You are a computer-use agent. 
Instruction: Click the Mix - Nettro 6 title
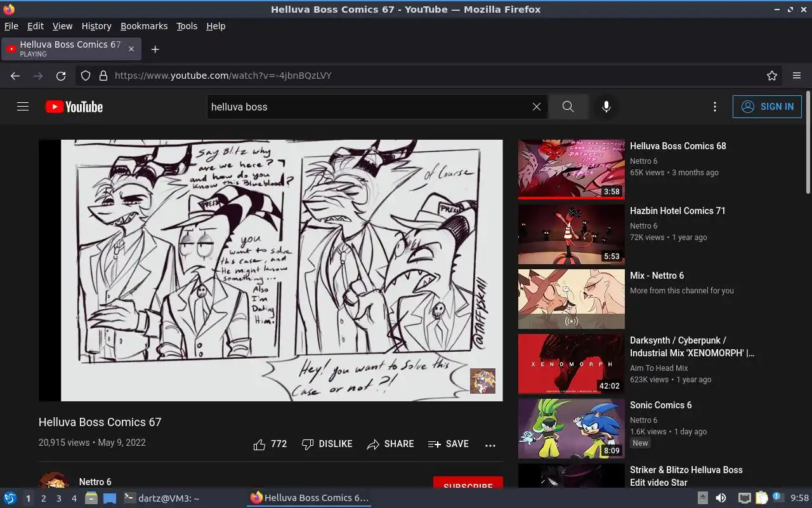click(657, 276)
